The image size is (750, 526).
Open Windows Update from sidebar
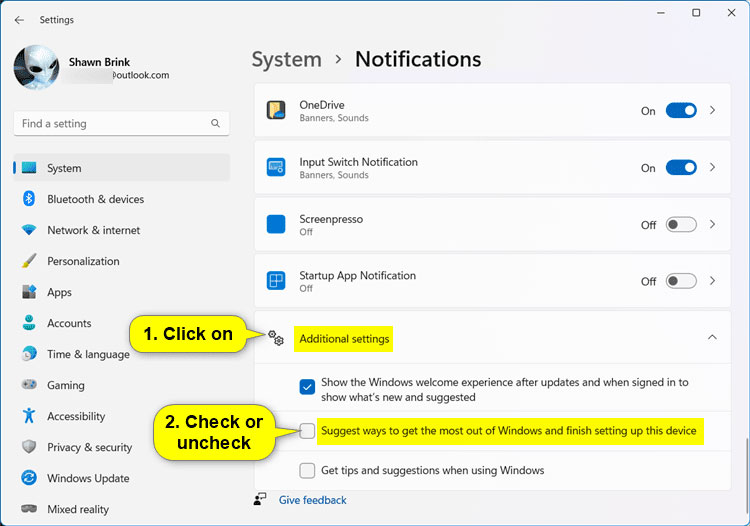point(121,478)
